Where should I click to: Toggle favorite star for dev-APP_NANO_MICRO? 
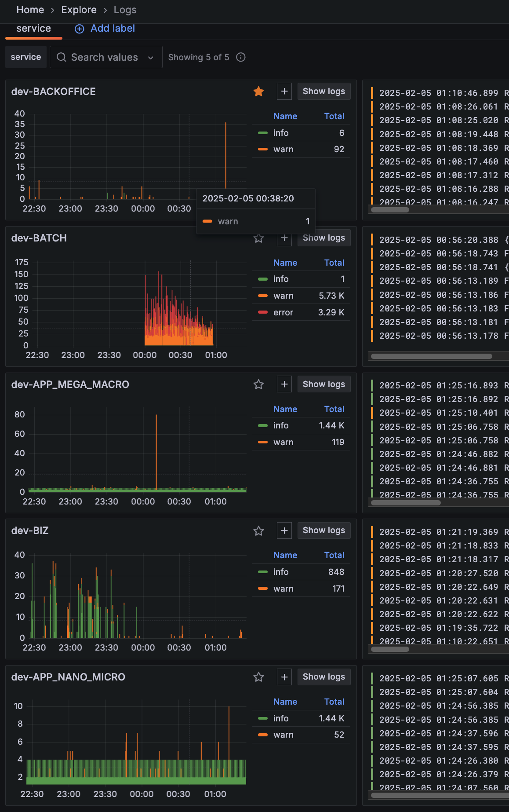click(x=258, y=677)
